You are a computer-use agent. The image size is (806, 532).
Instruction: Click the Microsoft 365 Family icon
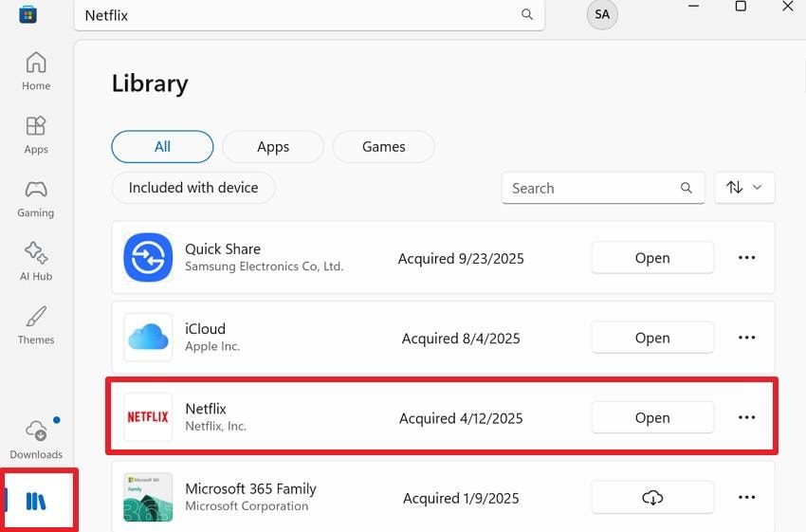[x=148, y=497]
